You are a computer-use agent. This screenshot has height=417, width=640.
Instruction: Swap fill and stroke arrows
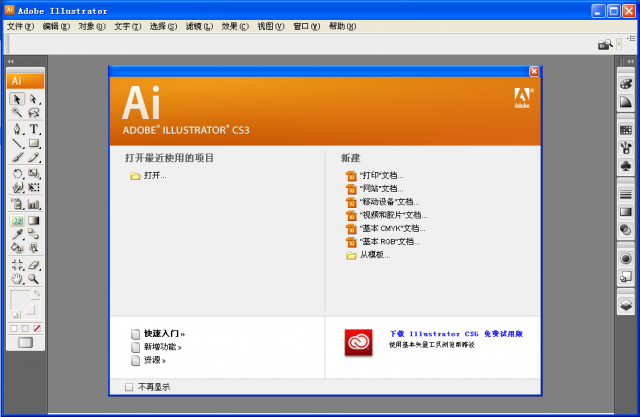pyautogui.click(x=37, y=294)
